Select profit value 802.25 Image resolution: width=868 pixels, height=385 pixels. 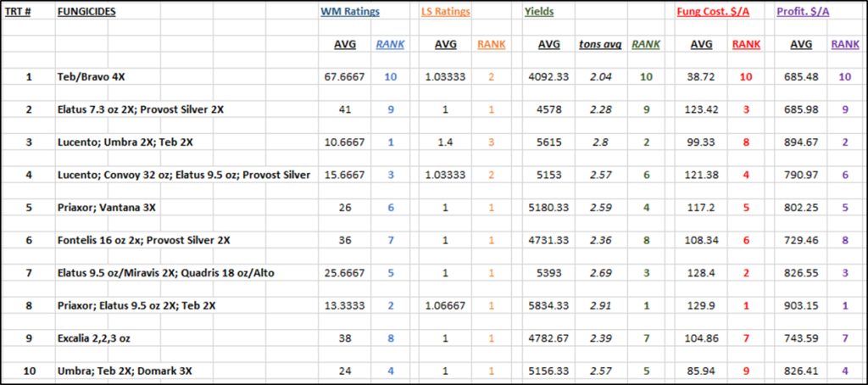(800, 208)
